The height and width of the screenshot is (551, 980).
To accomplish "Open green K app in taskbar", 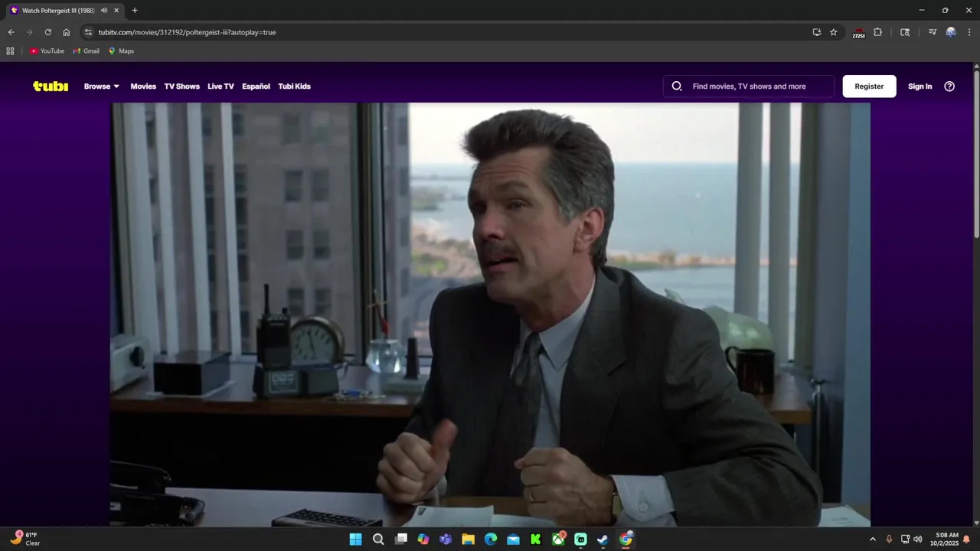I will coord(536,540).
